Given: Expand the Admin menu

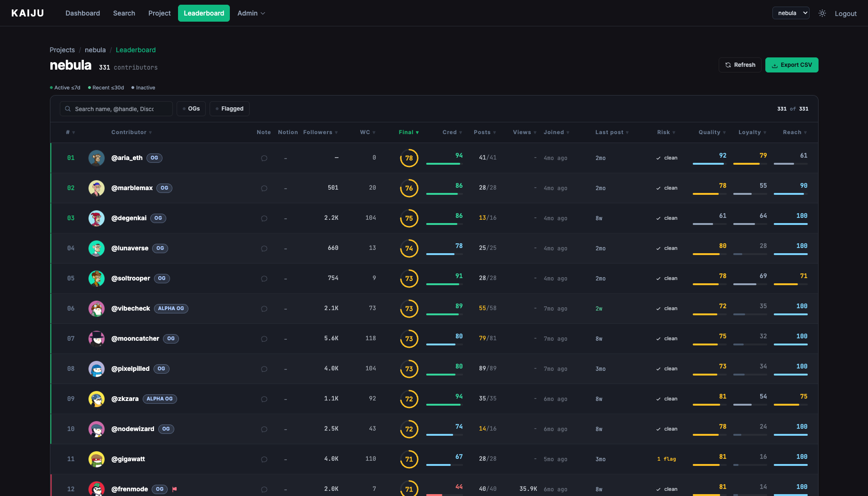Looking at the screenshot, I should tap(251, 13).
